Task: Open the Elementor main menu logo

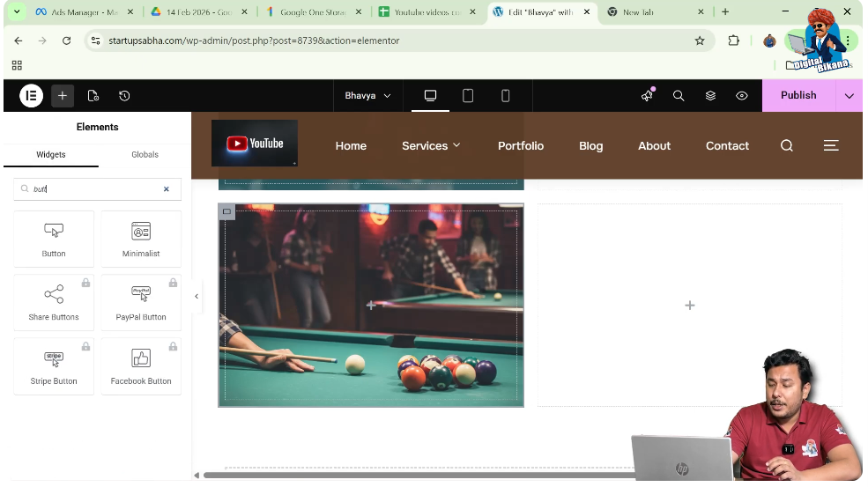Action: coord(31,96)
